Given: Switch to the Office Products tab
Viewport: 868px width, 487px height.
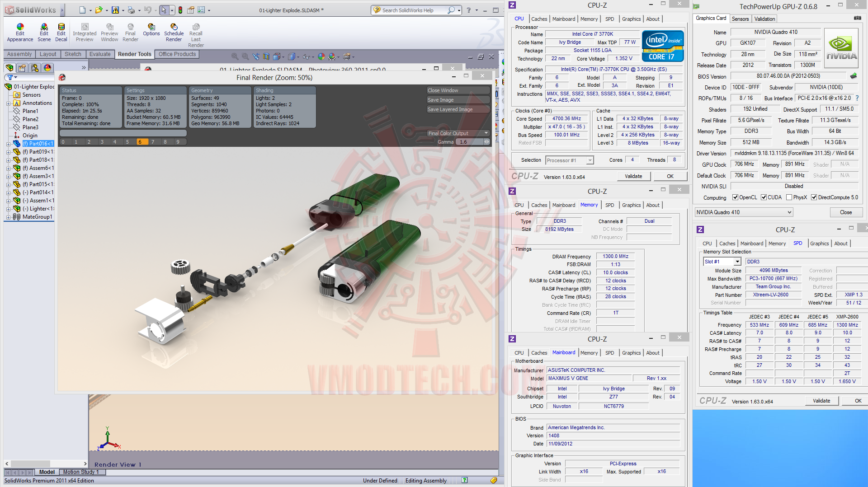Looking at the screenshot, I should (177, 54).
